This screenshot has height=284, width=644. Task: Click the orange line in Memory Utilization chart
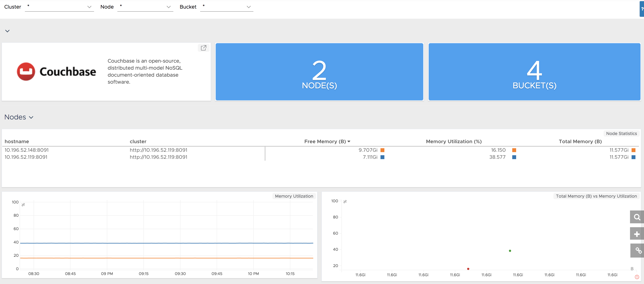click(167, 258)
